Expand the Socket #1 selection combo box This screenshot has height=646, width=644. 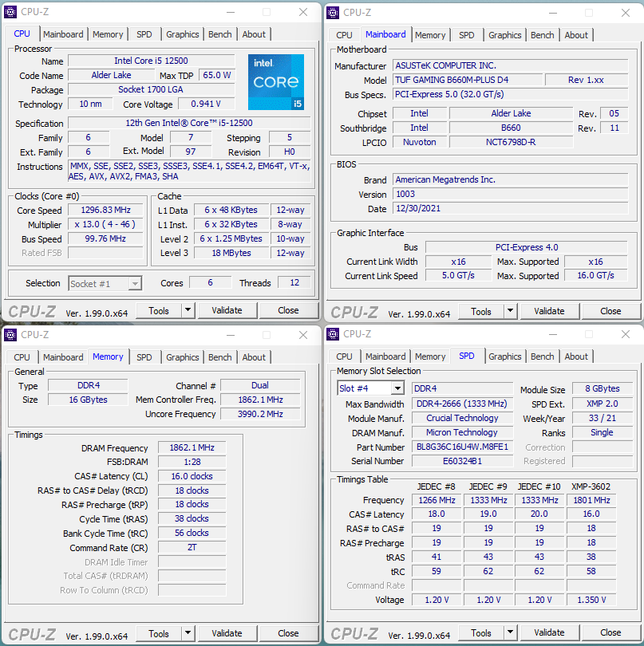tap(134, 283)
